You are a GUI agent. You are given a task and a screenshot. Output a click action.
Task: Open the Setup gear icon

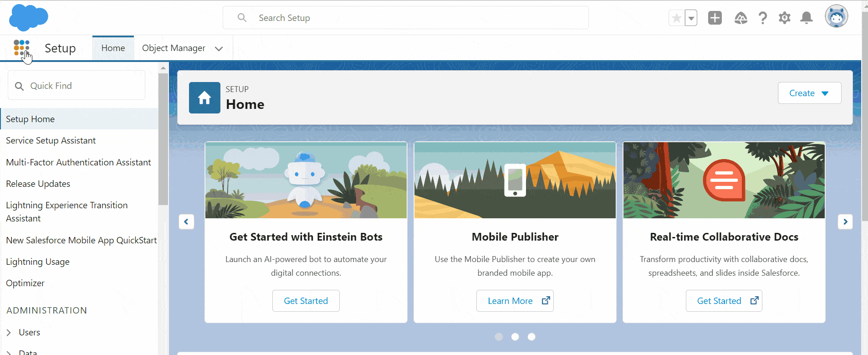click(784, 18)
